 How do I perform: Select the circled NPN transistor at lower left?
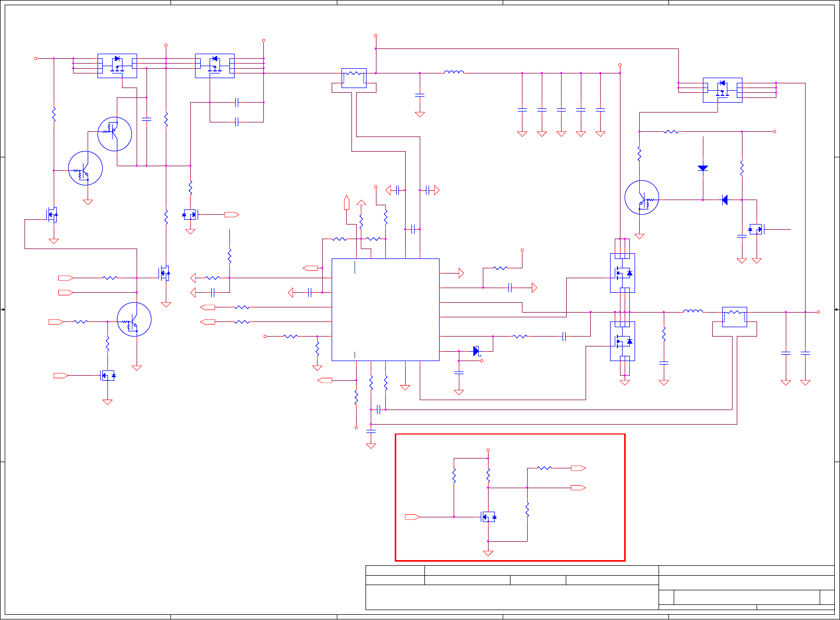click(x=135, y=319)
